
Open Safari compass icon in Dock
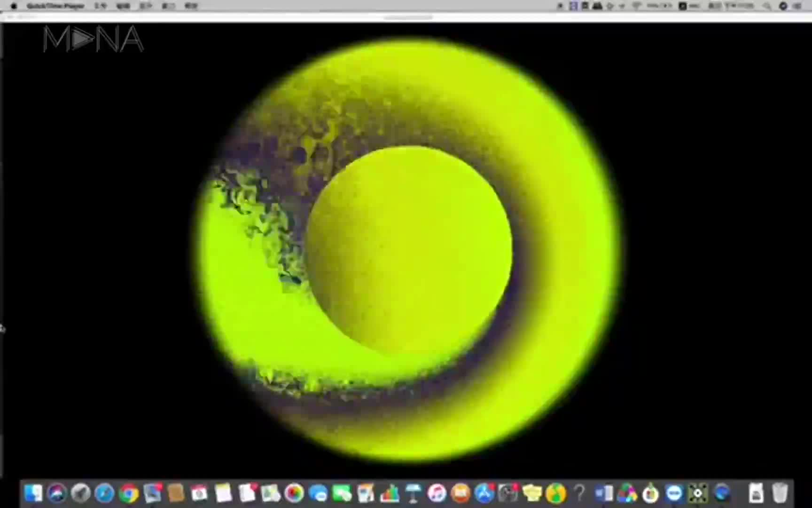(104, 493)
